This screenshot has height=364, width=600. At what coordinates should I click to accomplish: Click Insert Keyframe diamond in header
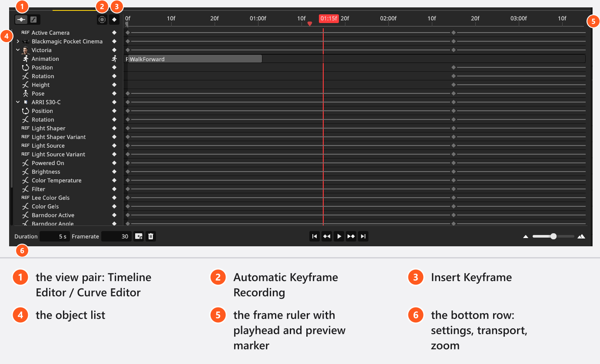[114, 20]
